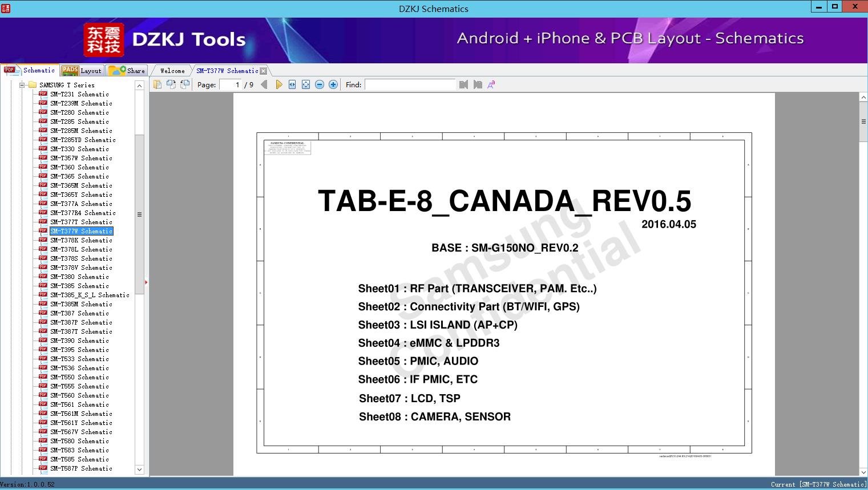
Task: Select SM-T377T Schematic in the list
Action: [x=81, y=222]
